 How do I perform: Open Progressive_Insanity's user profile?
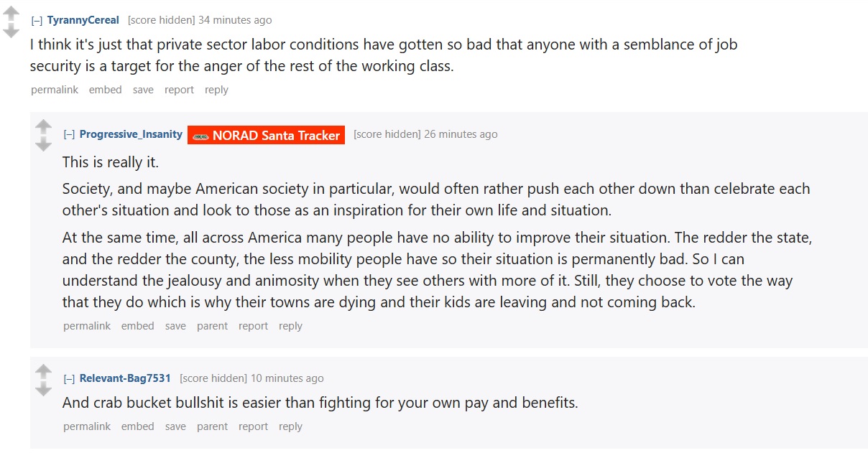click(131, 134)
